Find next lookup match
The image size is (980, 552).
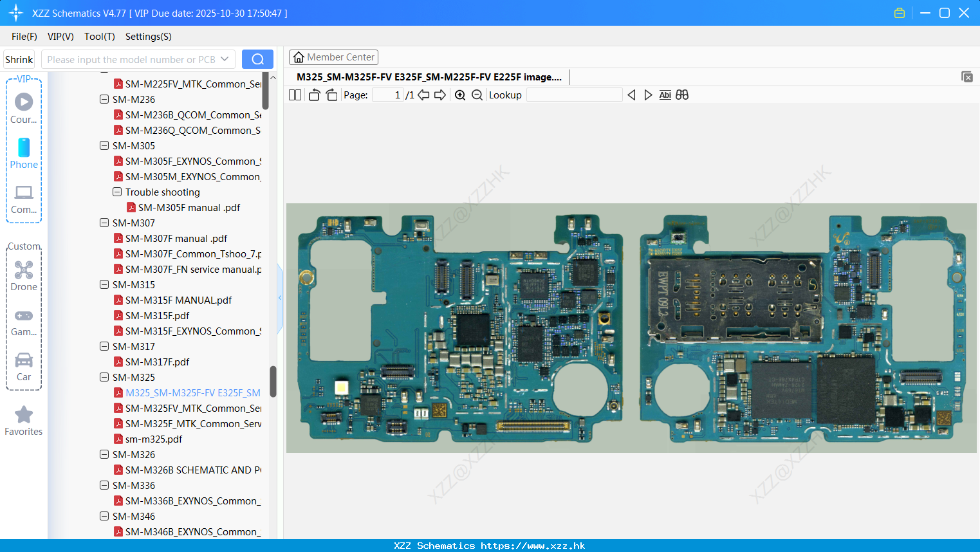tap(648, 95)
